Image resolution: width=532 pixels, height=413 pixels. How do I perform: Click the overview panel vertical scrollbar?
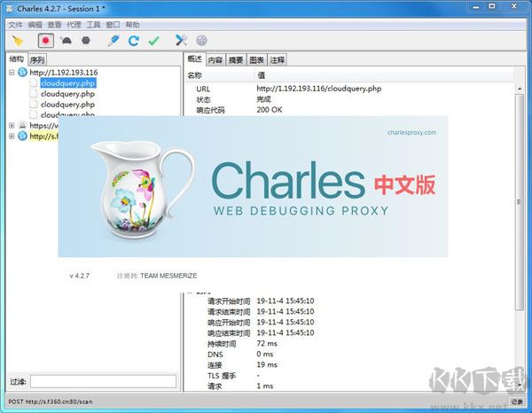[519, 202]
